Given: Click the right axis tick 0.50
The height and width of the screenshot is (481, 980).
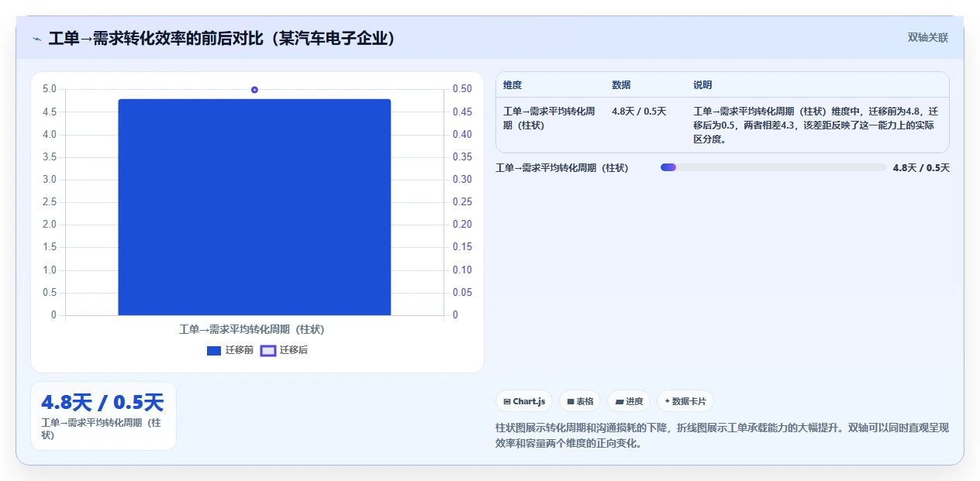Looking at the screenshot, I should (462, 89).
